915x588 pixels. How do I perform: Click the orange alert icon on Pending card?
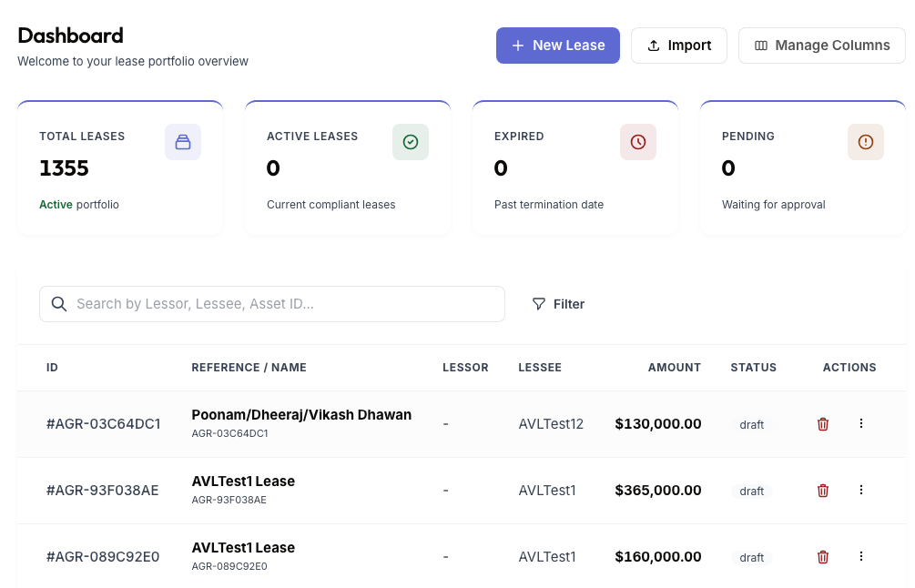pyautogui.click(x=866, y=142)
